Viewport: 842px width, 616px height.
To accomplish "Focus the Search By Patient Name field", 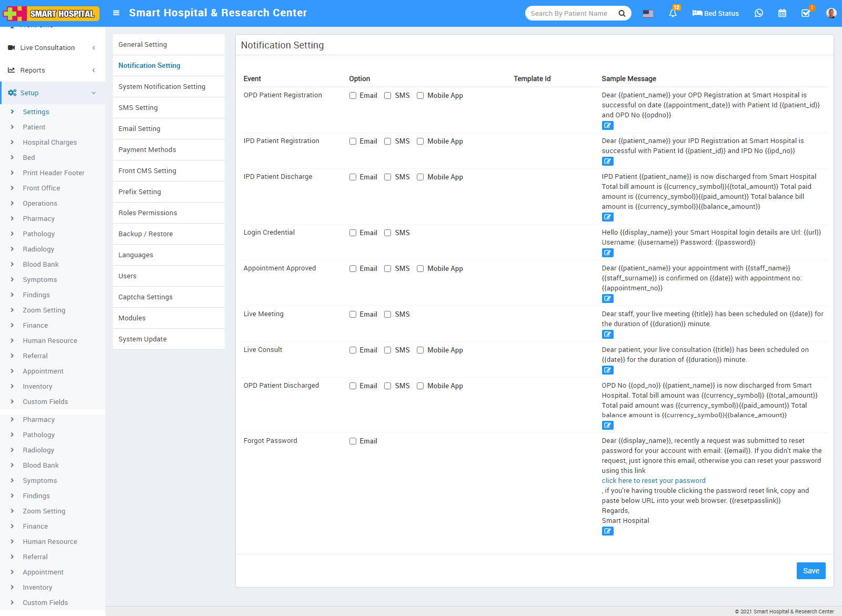I will click(571, 13).
